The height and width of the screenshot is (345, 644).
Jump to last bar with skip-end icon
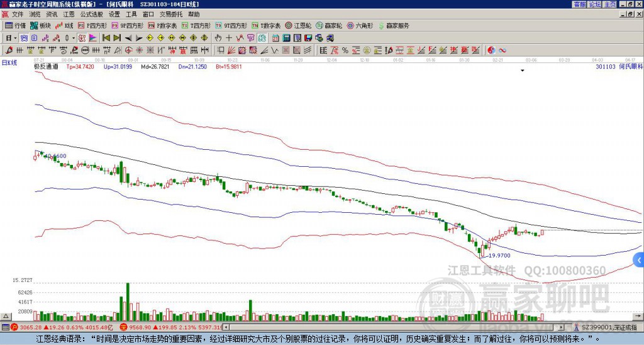pos(117,38)
